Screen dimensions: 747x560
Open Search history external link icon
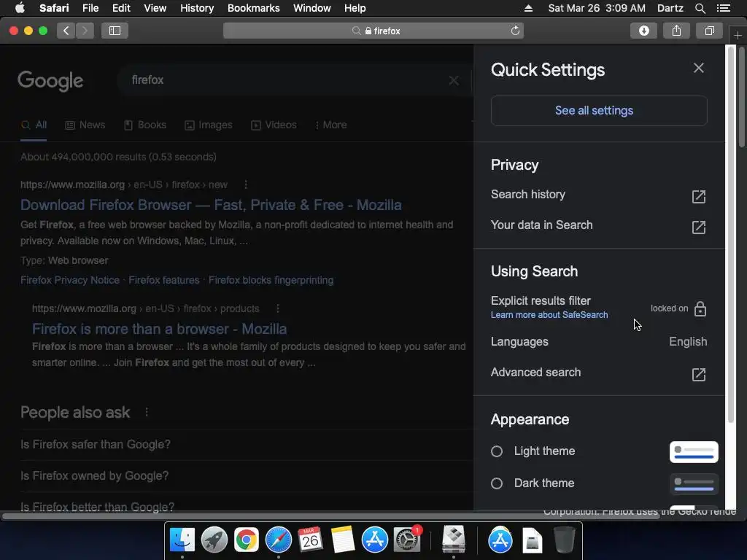(698, 197)
